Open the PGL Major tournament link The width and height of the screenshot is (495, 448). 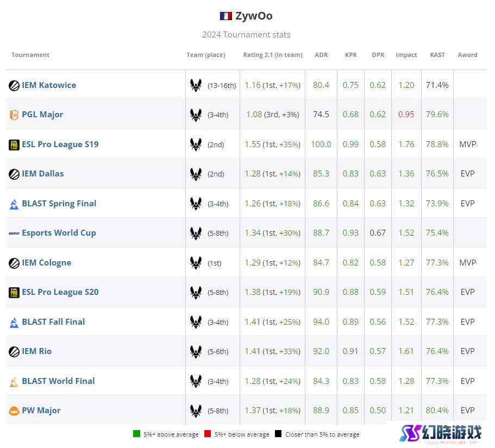(42, 115)
